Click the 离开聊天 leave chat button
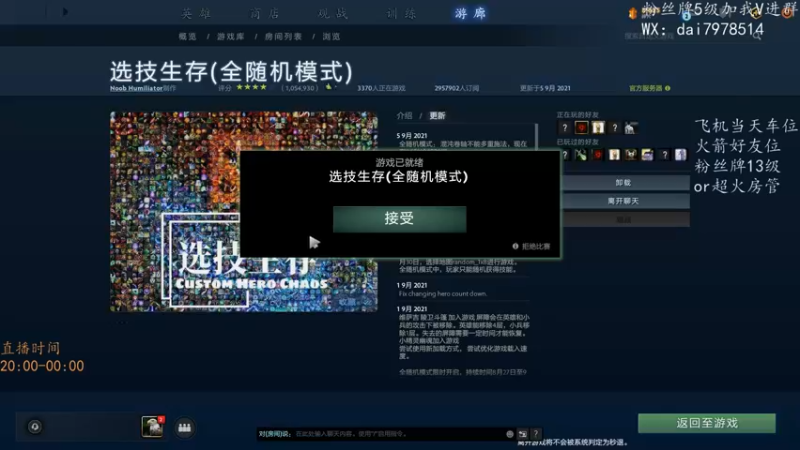Image resolution: width=800 pixels, height=450 pixels. pos(626,201)
